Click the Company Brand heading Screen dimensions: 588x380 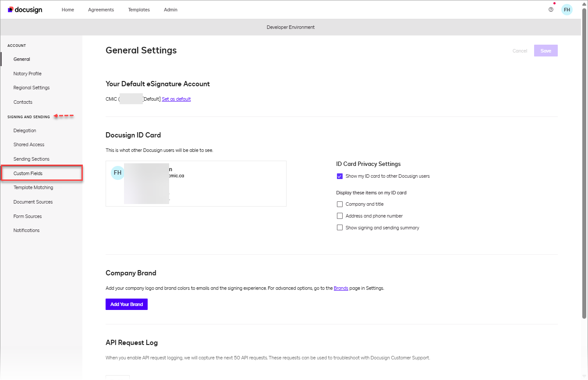[x=131, y=273]
